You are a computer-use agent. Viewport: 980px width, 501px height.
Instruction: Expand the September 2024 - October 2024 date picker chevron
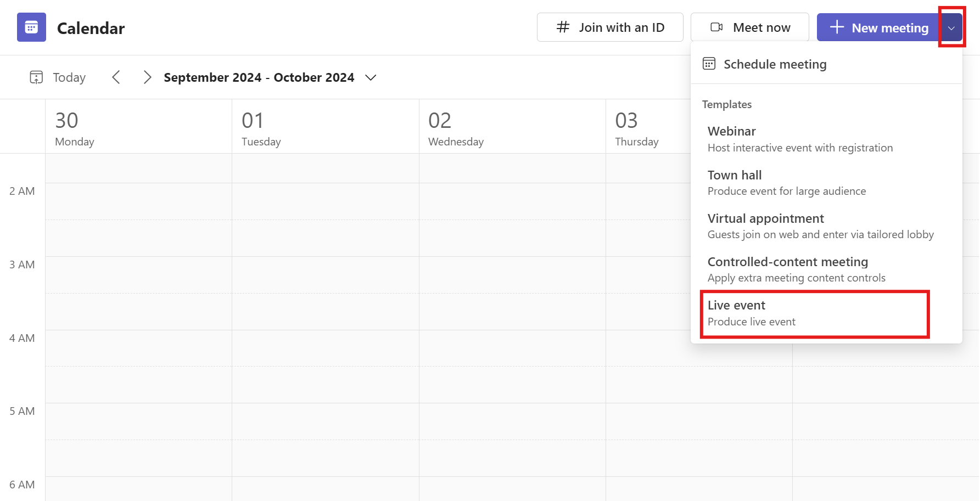[x=371, y=77]
